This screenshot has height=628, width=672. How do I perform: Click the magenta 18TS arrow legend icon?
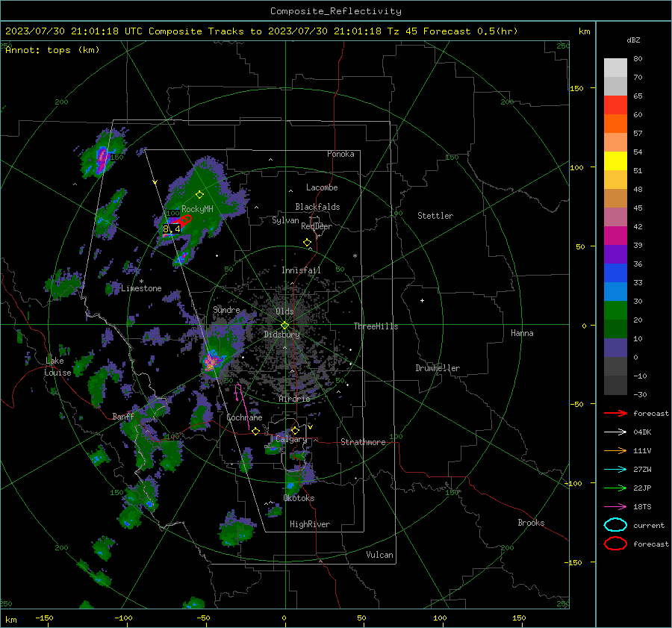(x=615, y=507)
